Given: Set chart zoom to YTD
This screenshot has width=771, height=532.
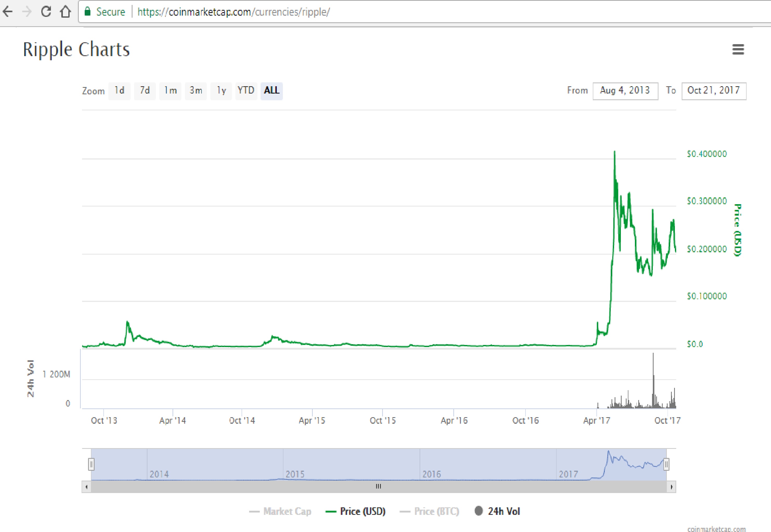Looking at the screenshot, I should [x=246, y=91].
